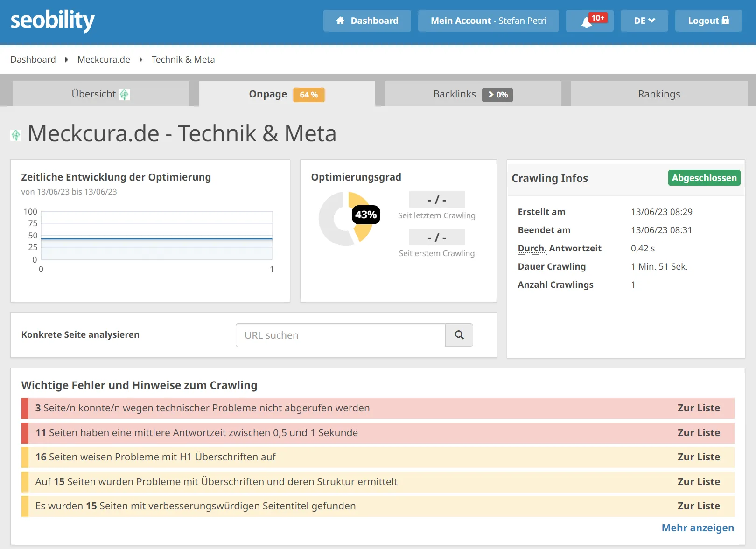Click the 'Seit letztem Crawling' value box
756x549 pixels.
click(437, 199)
